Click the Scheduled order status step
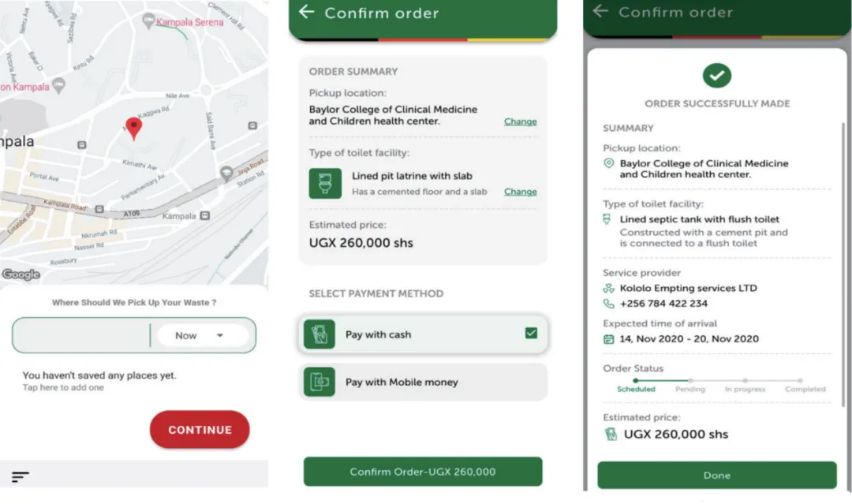The height and width of the screenshot is (504, 852). [x=636, y=388]
